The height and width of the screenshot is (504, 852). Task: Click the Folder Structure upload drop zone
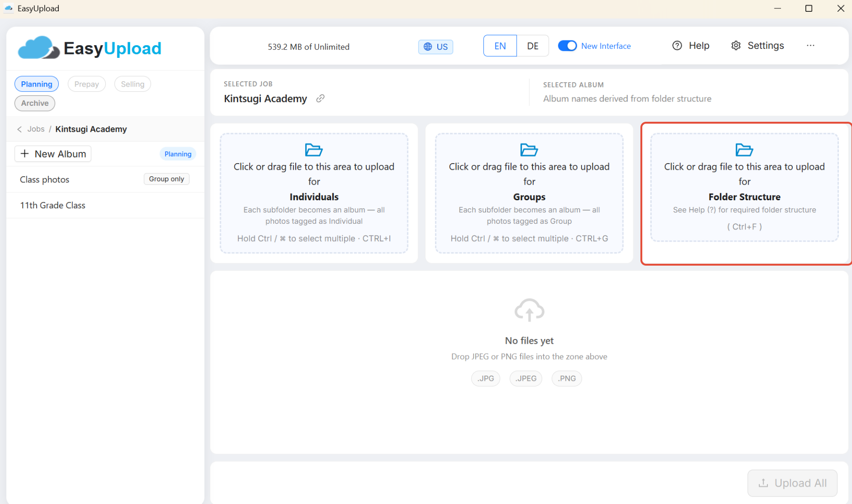[x=744, y=187]
